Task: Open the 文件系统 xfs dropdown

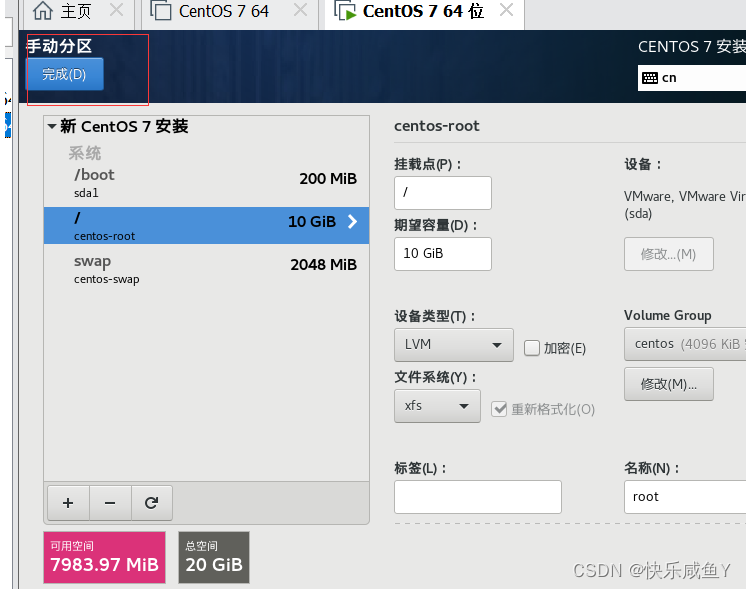Action: (x=437, y=406)
